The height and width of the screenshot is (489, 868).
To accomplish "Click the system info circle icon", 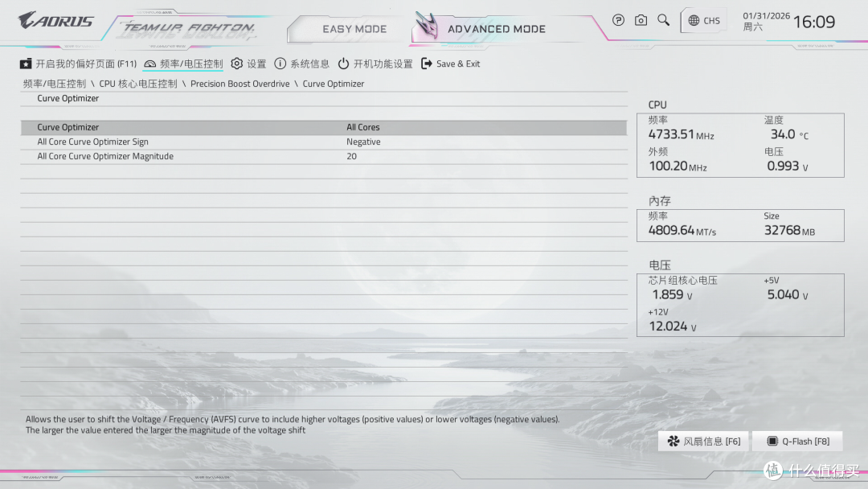I will click(280, 64).
